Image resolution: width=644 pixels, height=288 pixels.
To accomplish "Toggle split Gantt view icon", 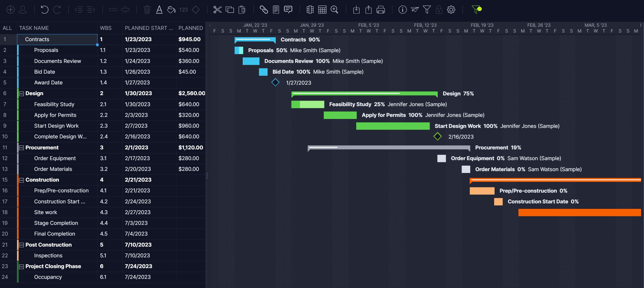I will [310, 10].
